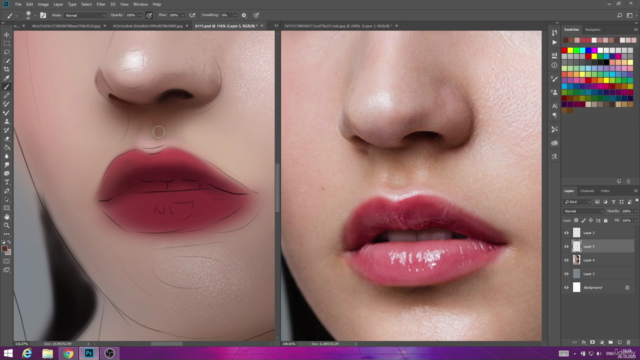Create a new layer

click(620, 342)
